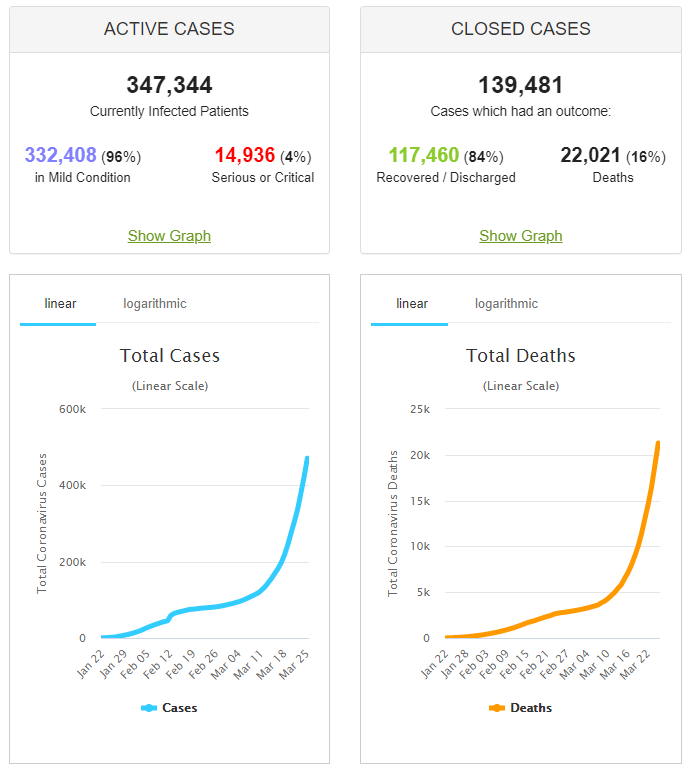Switch Total Deaths chart to logarithmic
This screenshot has width=691, height=770.
506,304
